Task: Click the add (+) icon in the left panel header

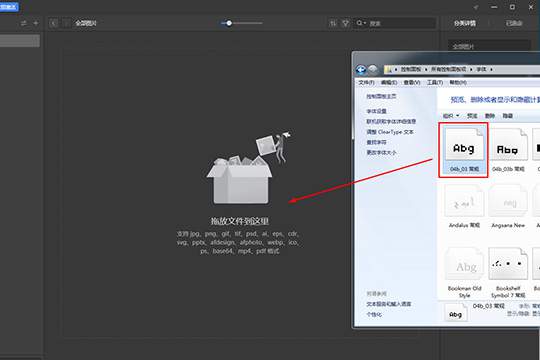Action: click(x=36, y=23)
